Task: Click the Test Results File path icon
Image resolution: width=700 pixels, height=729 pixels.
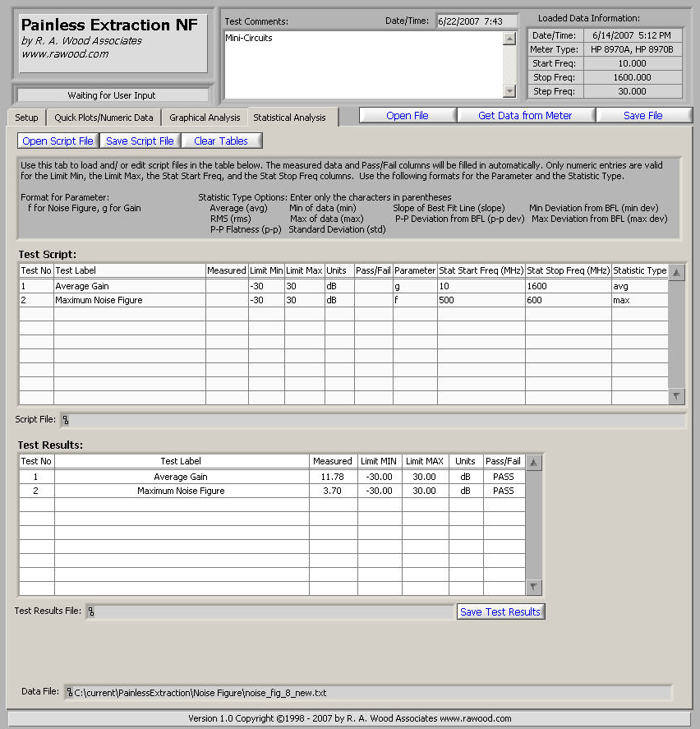Action: pyautogui.click(x=90, y=611)
